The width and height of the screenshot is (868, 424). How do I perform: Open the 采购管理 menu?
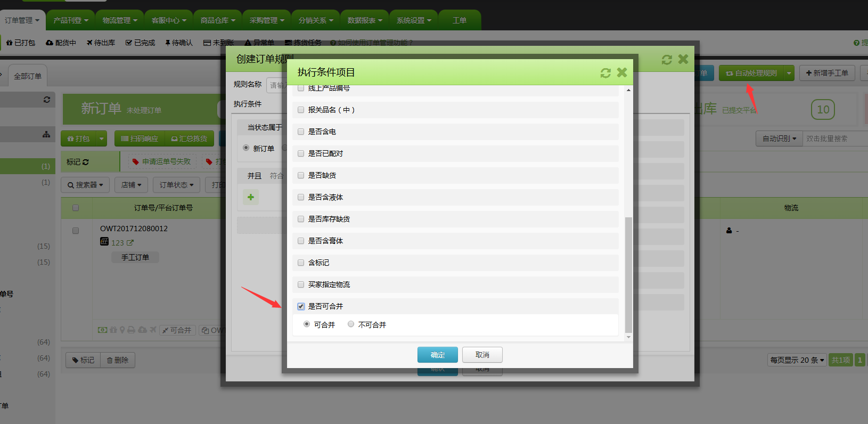pyautogui.click(x=267, y=20)
